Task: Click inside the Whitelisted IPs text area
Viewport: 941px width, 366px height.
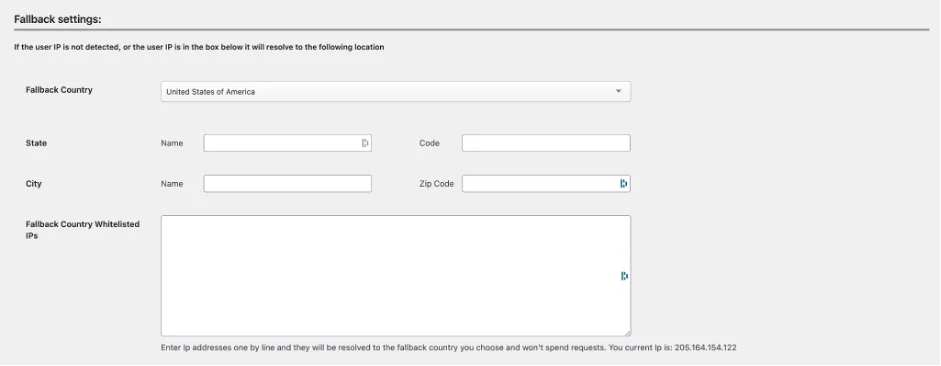Action: tap(395, 276)
